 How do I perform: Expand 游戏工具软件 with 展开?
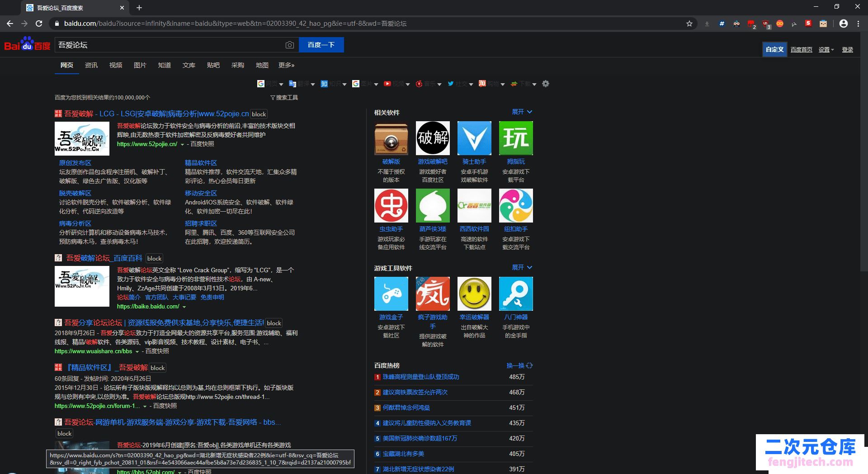click(x=522, y=267)
